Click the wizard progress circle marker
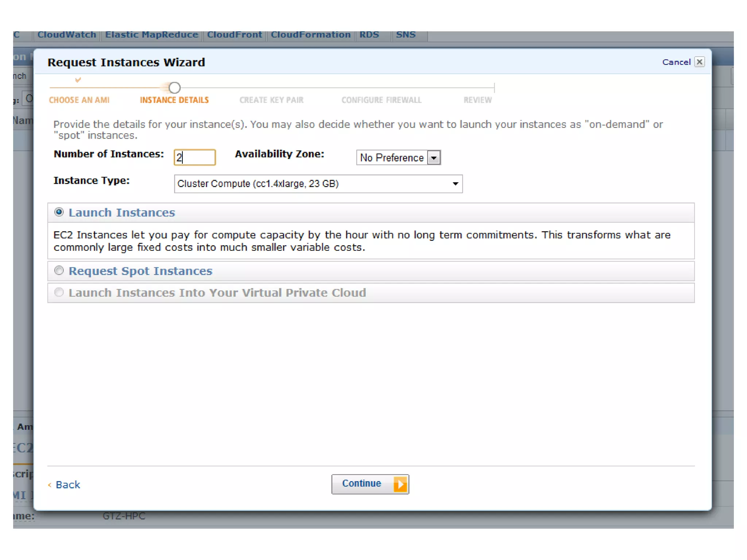 174,88
